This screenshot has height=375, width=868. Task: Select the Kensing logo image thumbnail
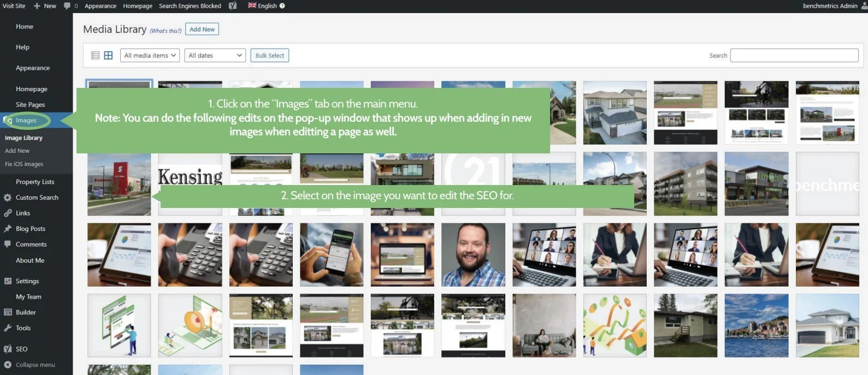[190, 183]
